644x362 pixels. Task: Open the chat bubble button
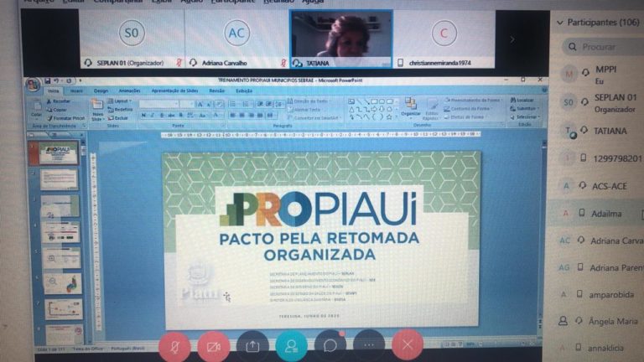point(330,346)
